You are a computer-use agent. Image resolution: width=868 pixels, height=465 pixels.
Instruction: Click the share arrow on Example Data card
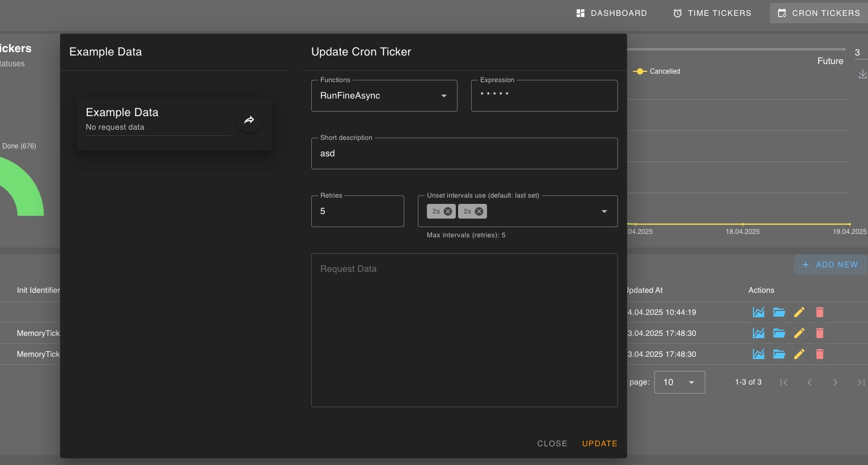pos(249,120)
